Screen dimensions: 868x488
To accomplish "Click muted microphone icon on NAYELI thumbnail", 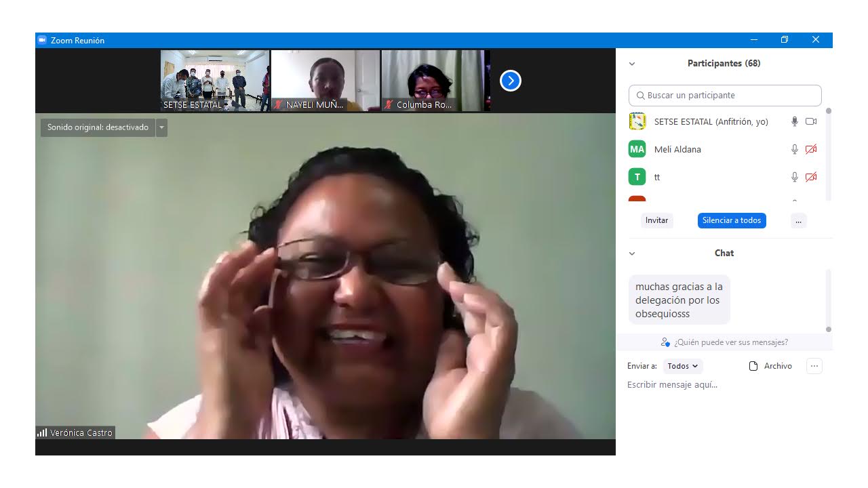I will 278,104.
